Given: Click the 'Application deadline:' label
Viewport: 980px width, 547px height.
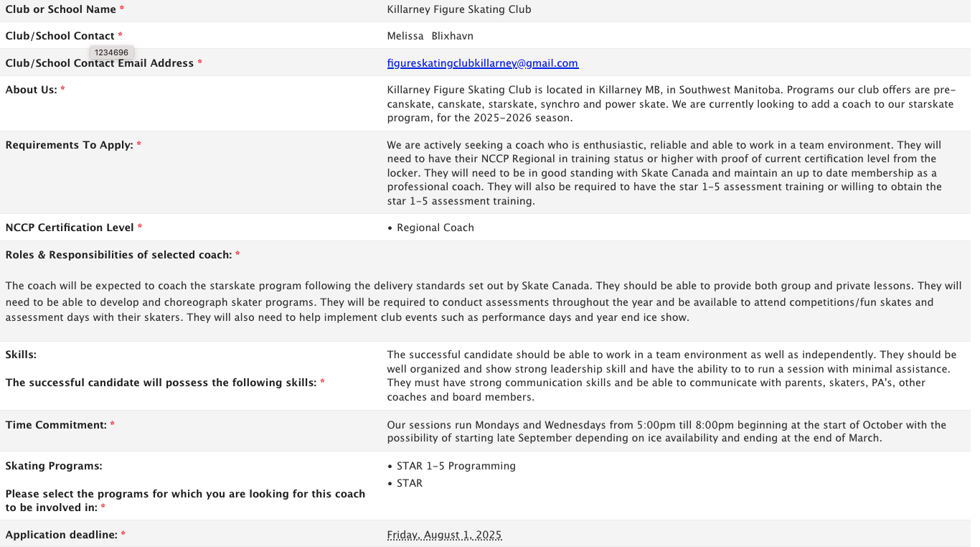Looking at the screenshot, I should 61,535.
